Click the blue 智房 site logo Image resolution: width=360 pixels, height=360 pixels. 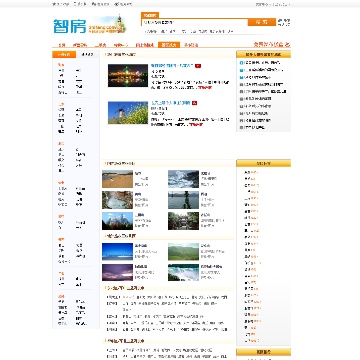70,26
